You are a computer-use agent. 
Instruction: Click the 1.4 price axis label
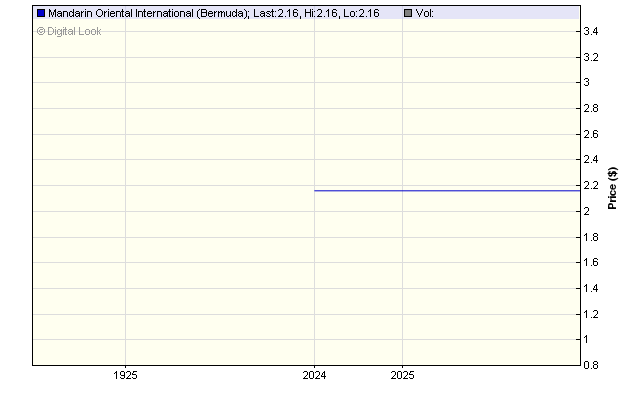point(591,289)
